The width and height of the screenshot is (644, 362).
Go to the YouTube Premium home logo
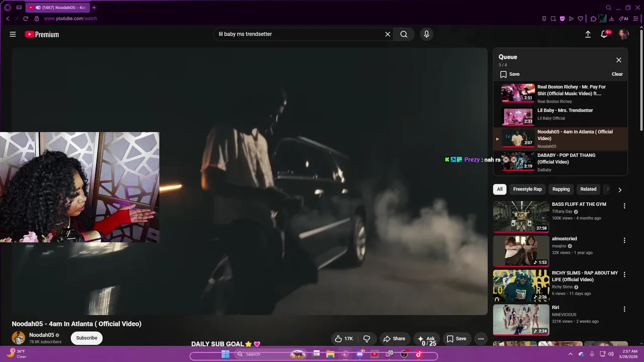coord(42,34)
